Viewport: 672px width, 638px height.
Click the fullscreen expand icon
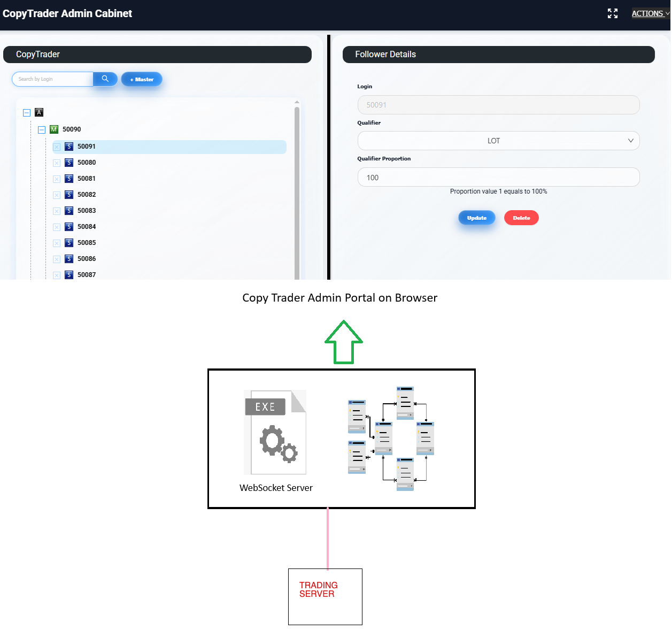(x=613, y=13)
